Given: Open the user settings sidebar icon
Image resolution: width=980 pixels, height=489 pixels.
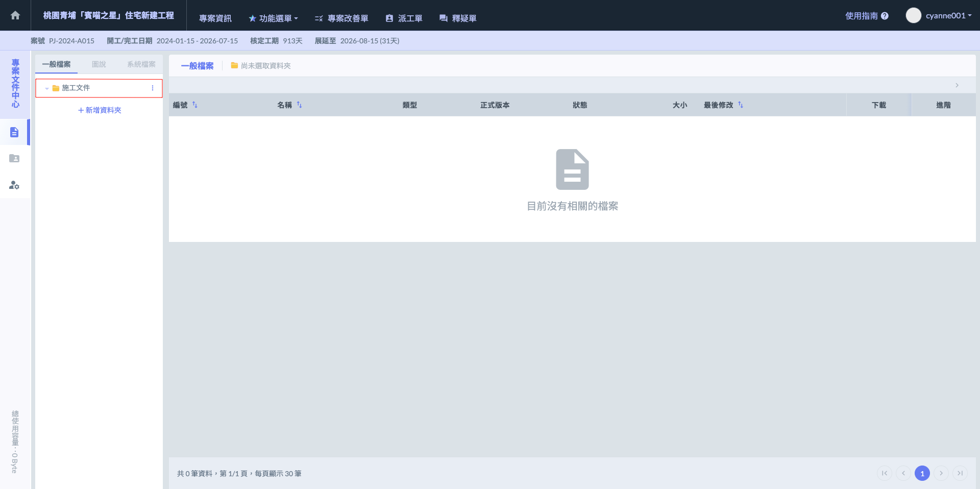Looking at the screenshot, I should [x=14, y=185].
